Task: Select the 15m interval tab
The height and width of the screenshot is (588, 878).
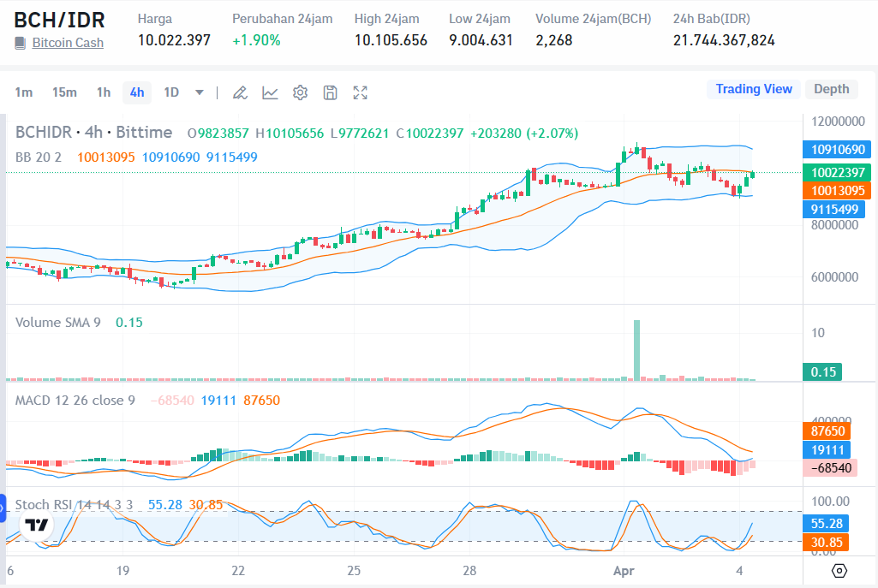Action: 64,92
